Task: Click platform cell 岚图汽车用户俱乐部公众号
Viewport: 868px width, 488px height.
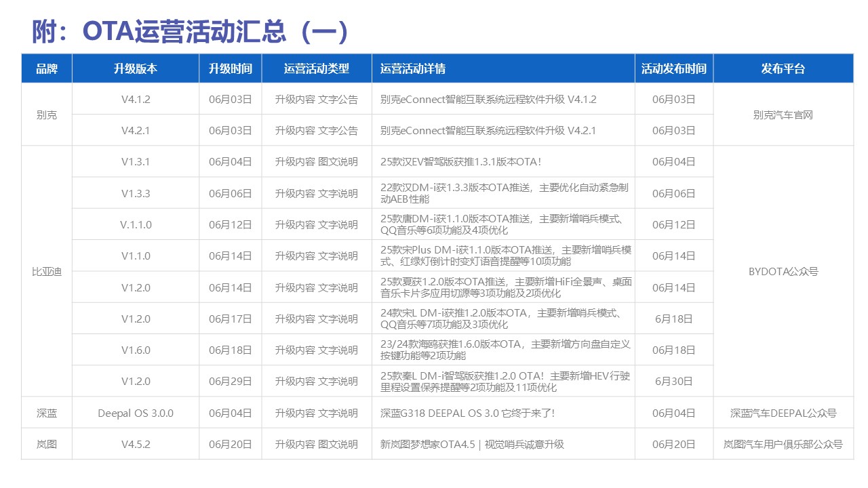Action: point(783,444)
